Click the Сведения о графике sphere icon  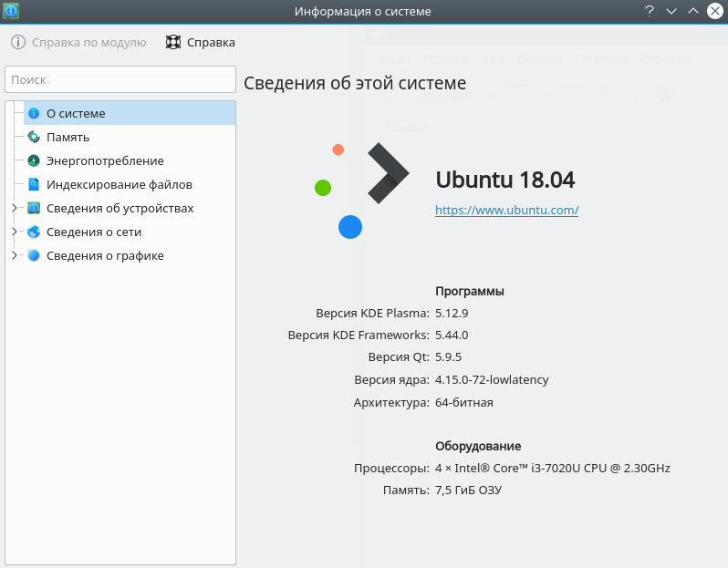click(34, 255)
